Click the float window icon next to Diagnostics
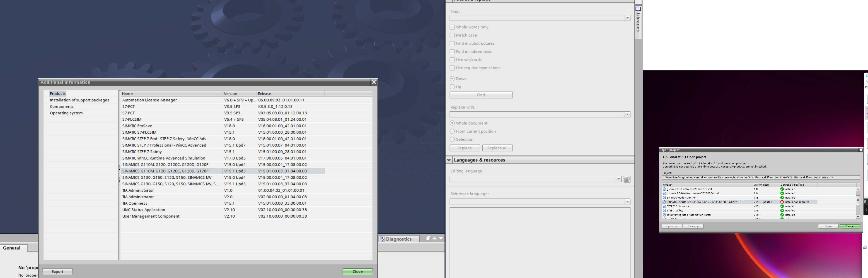Viewport: 868px width, 278px height. [428, 238]
